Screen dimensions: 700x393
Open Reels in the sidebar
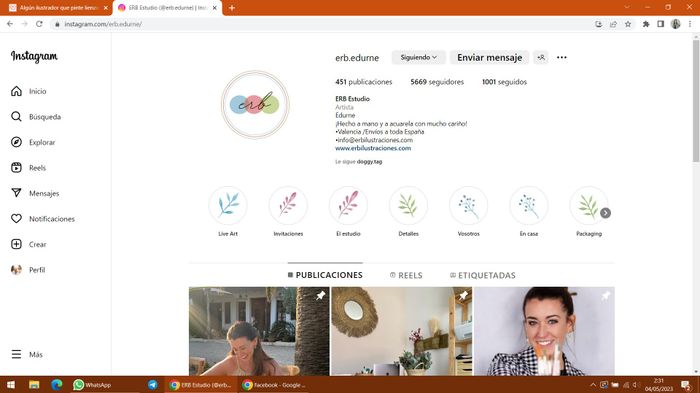28,167
